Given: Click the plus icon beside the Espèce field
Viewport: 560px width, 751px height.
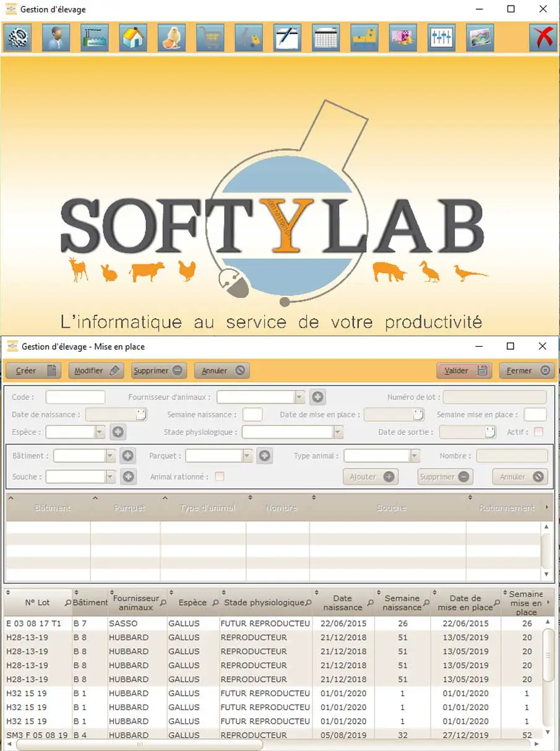Looking at the screenshot, I should (118, 432).
